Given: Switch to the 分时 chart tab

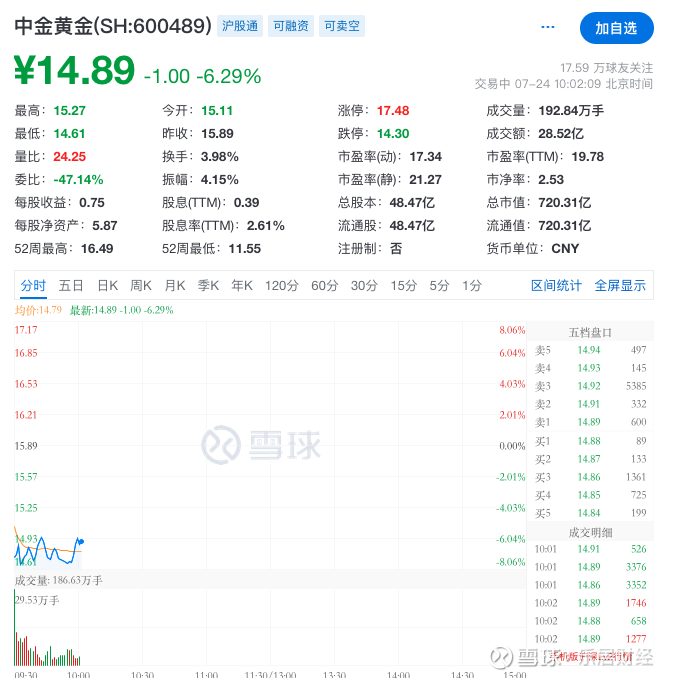Looking at the screenshot, I should point(33,286).
